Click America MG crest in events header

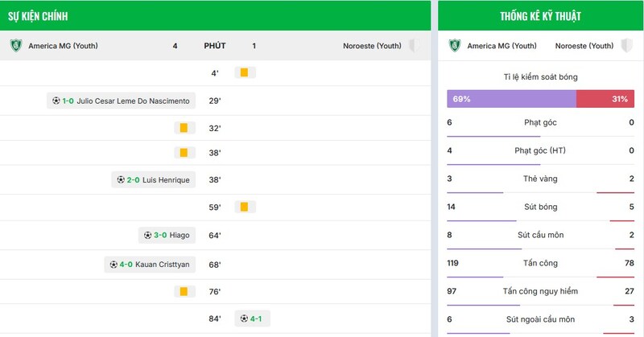[15, 46]
